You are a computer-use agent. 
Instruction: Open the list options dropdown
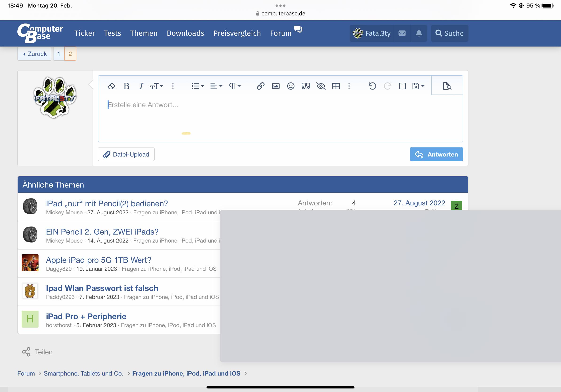(197, 86)
